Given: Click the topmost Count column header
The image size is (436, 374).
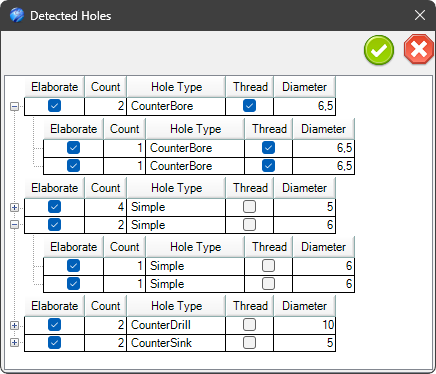Looking at the screenshot, I should pyautogui.click(x=105, y=87).
